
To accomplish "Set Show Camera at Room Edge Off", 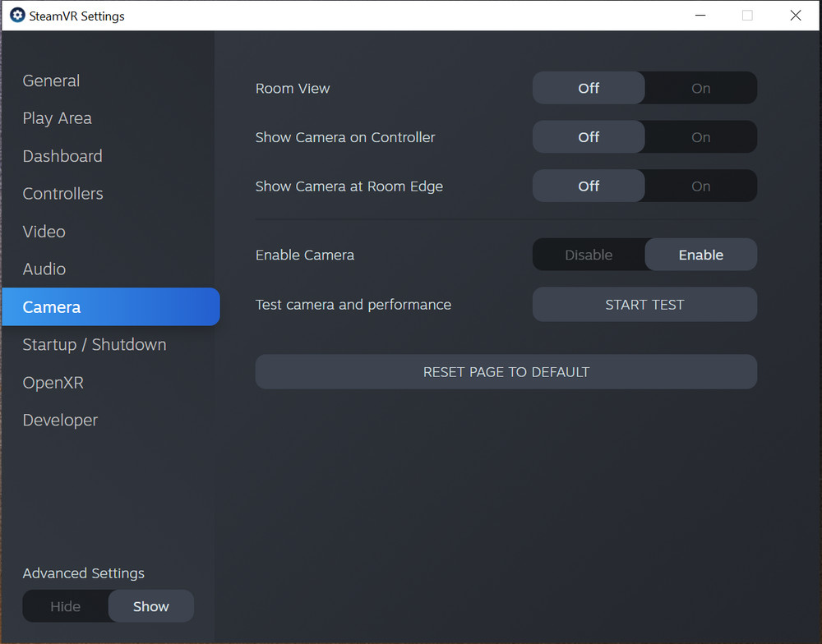I will 589,186.
